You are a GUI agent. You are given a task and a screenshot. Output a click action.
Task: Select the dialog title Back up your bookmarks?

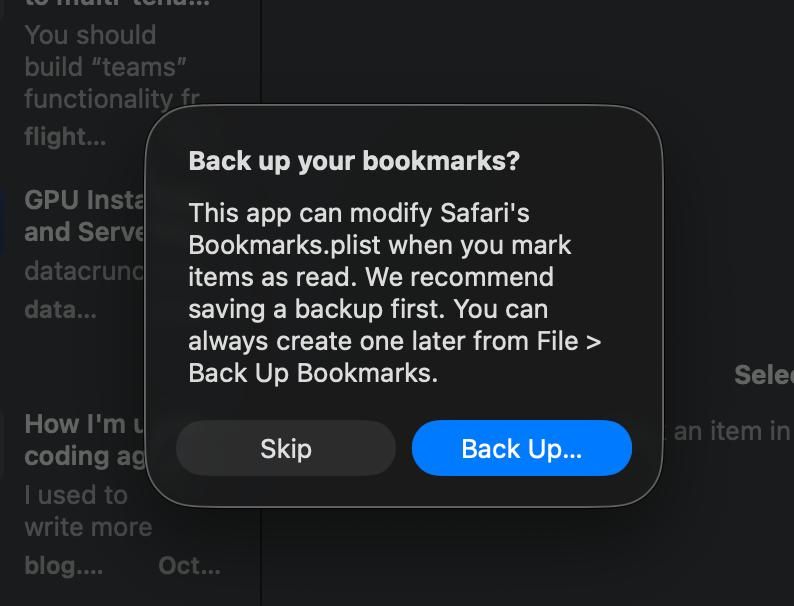354,161
